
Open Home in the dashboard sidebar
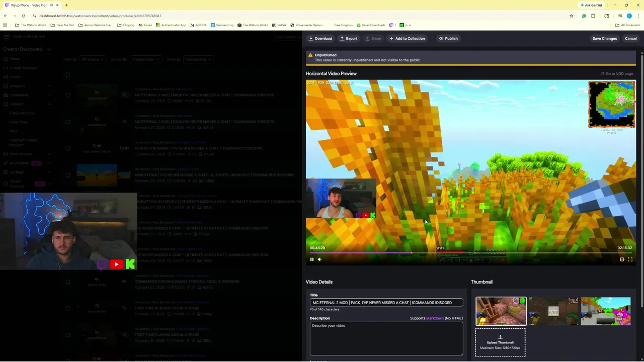click(15, 59)
